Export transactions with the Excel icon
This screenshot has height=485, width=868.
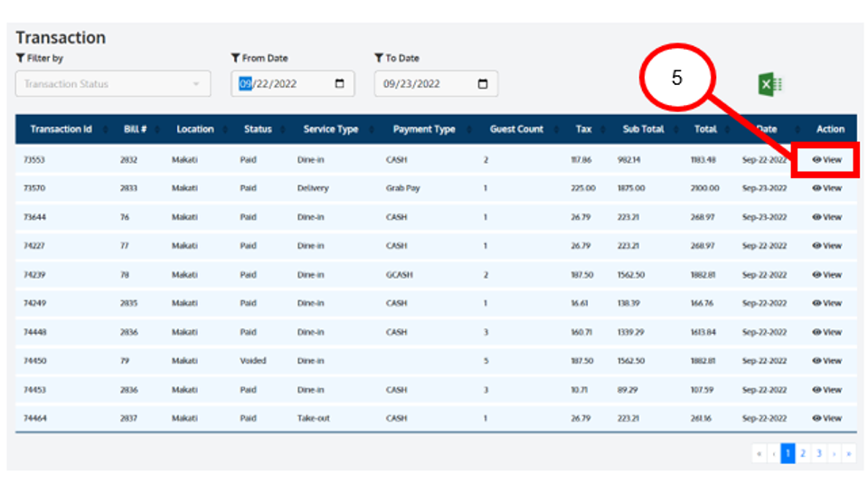pyautogui.click(x=769, y=84)
